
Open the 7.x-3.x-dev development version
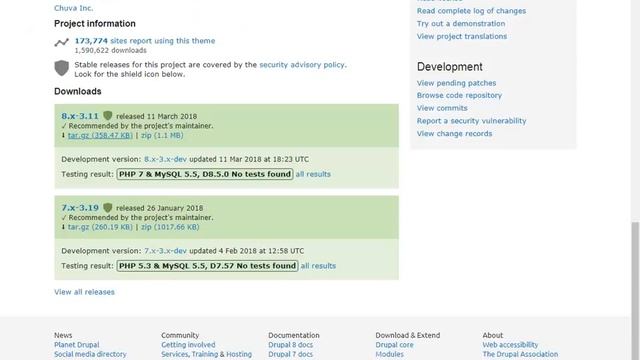tap(165, 251)
